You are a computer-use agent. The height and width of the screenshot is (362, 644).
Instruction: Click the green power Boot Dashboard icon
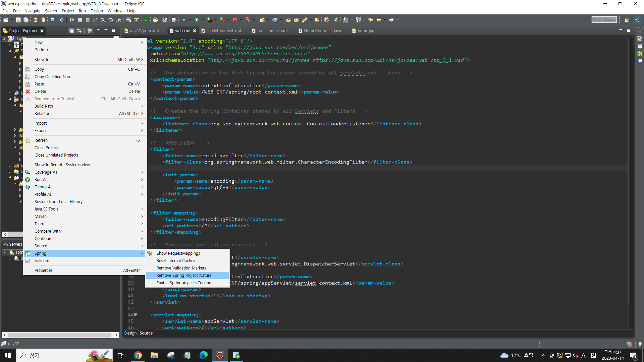coord(146,20)
